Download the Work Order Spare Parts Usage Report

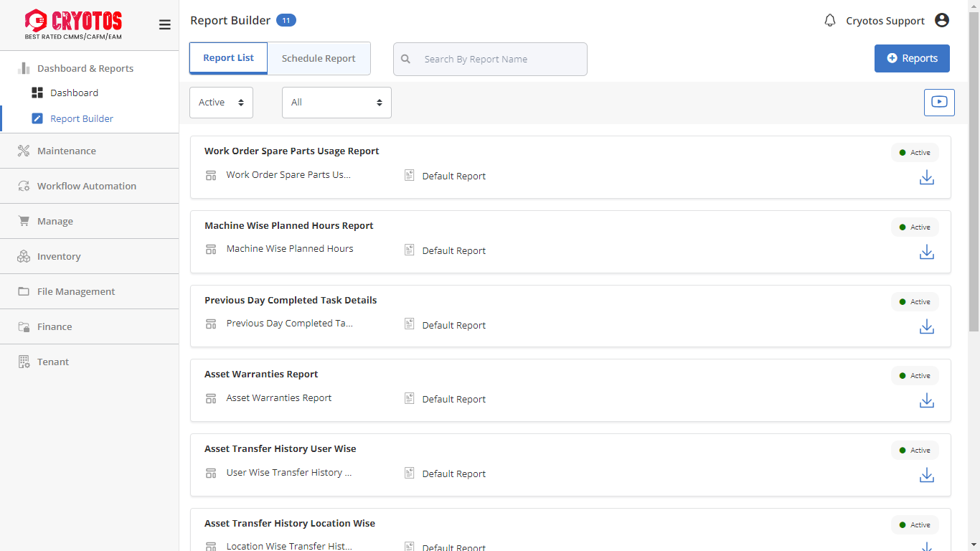926,177
